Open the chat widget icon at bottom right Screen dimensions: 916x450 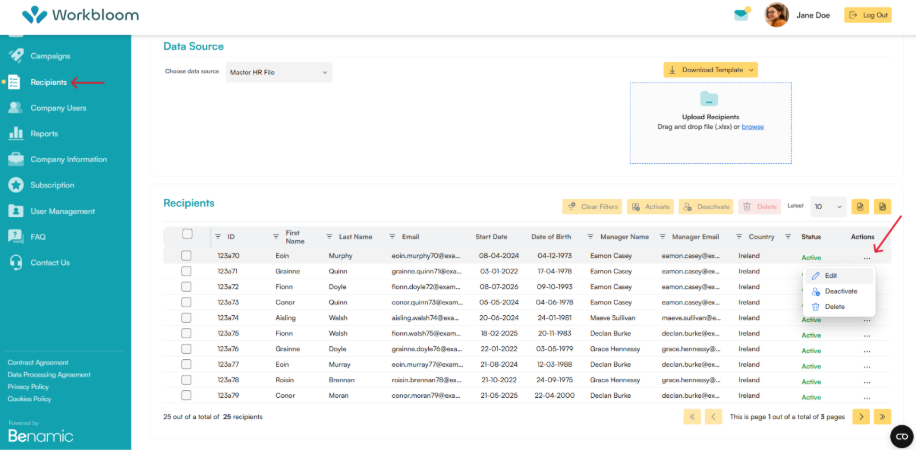(901, 437)
